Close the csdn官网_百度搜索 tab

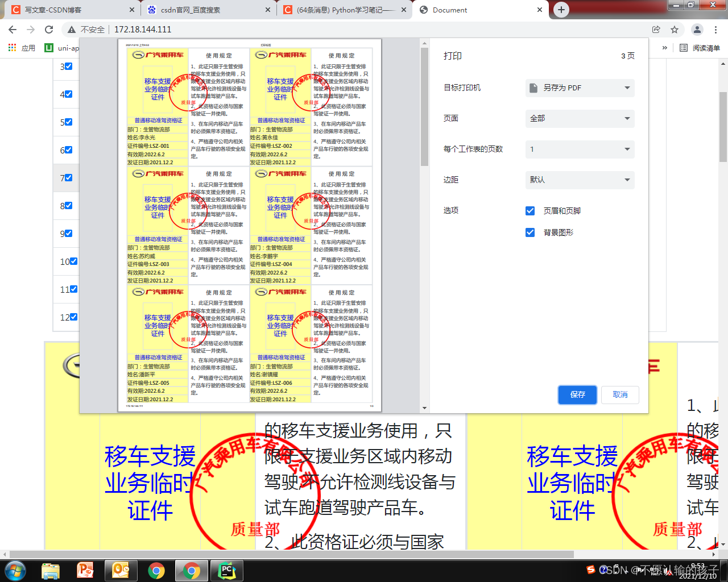point(268,10)
